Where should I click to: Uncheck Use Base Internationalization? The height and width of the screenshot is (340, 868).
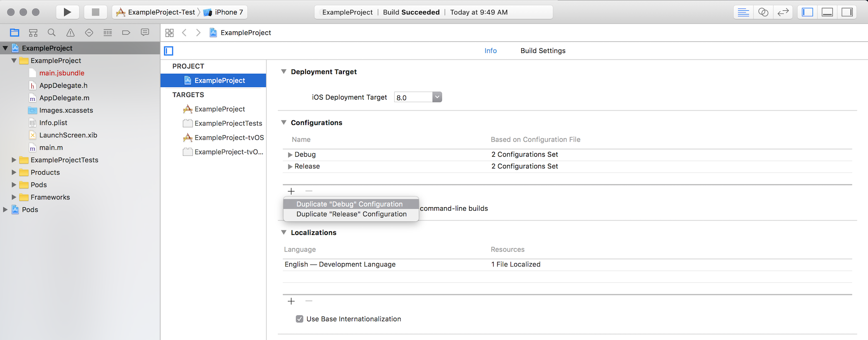pos(299,319)
